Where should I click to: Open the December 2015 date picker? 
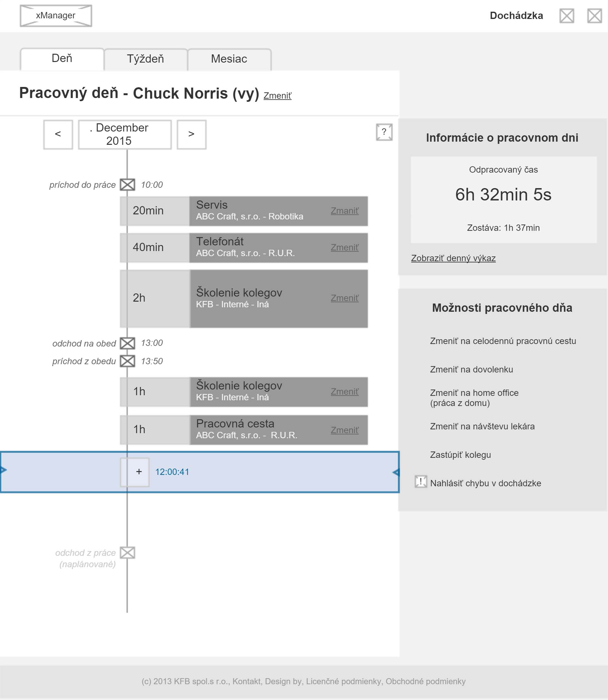(125, 134)
